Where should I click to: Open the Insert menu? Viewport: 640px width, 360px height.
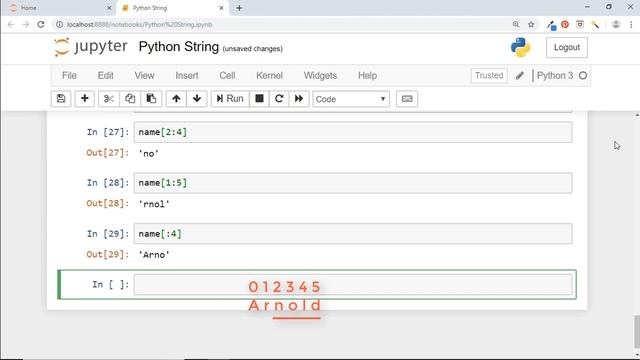coord(187,76)
